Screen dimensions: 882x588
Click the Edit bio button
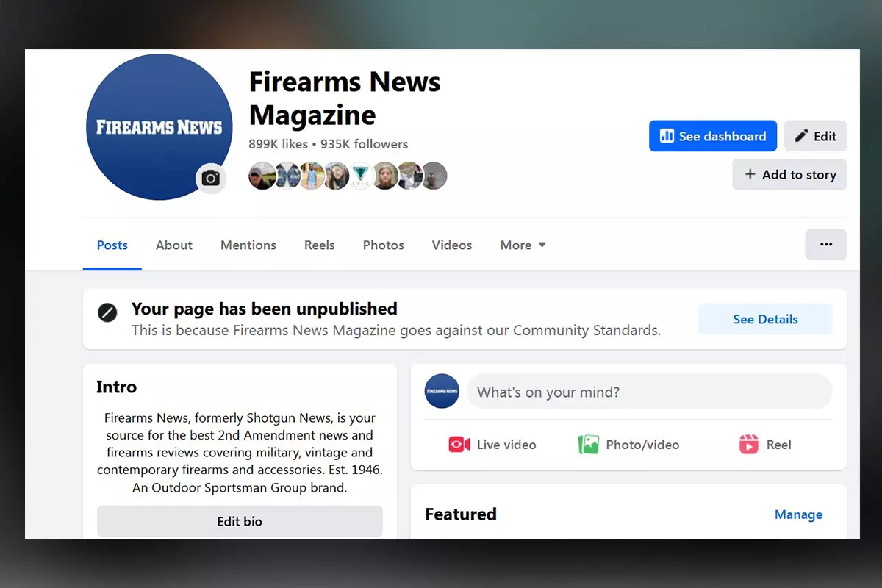click(240, 521)
